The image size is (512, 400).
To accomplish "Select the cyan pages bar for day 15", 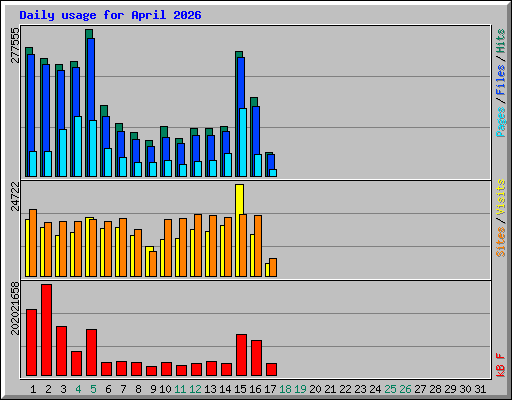I will (243, 142).
